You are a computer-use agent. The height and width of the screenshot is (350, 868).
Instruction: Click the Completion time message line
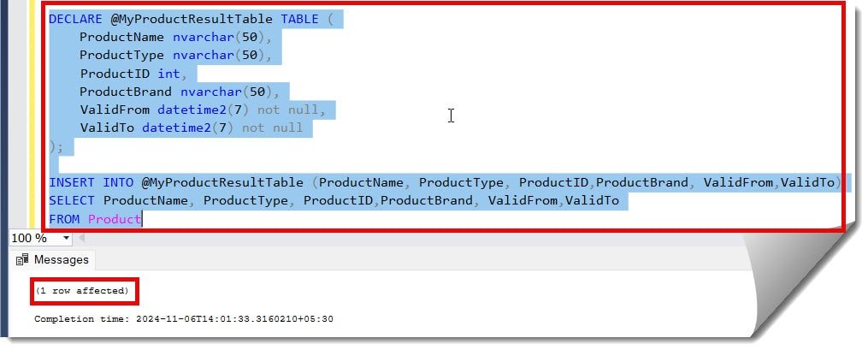[x=184, y=319]
